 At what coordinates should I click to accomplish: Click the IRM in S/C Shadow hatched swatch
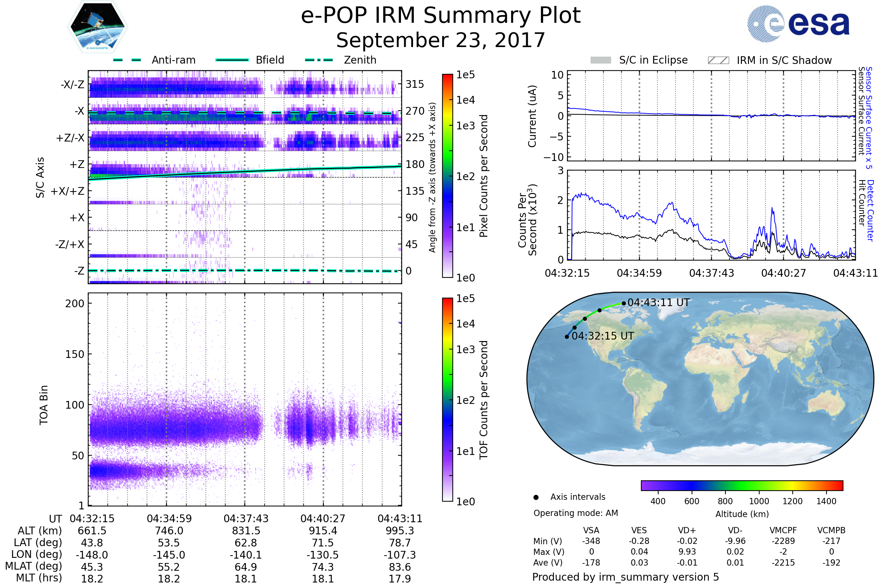[718, 60]
